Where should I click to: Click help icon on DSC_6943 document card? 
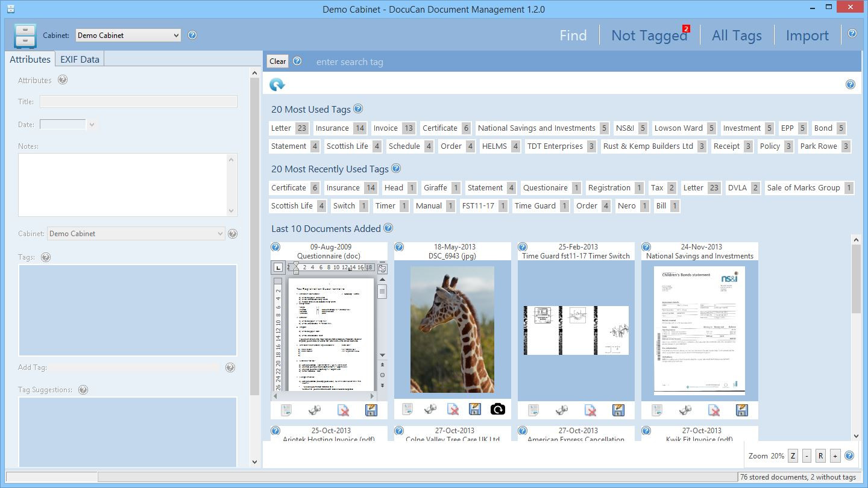[x=399, y=247]
